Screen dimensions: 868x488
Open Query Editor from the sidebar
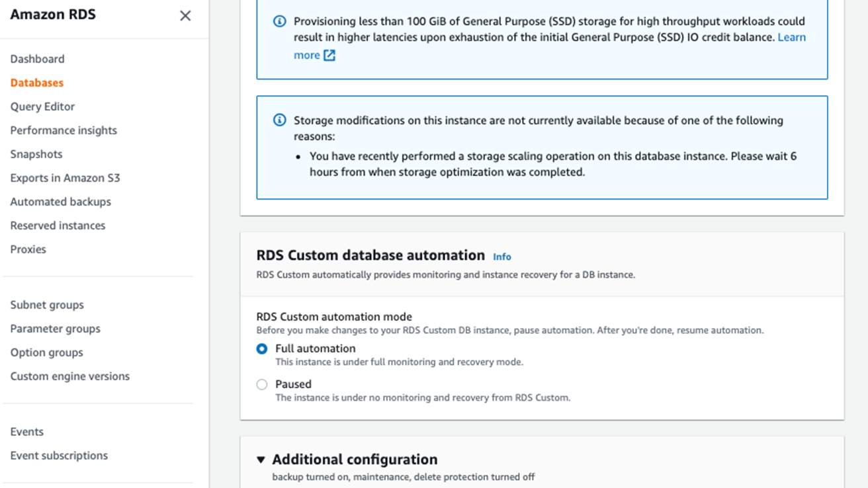(x=42, y=106)
